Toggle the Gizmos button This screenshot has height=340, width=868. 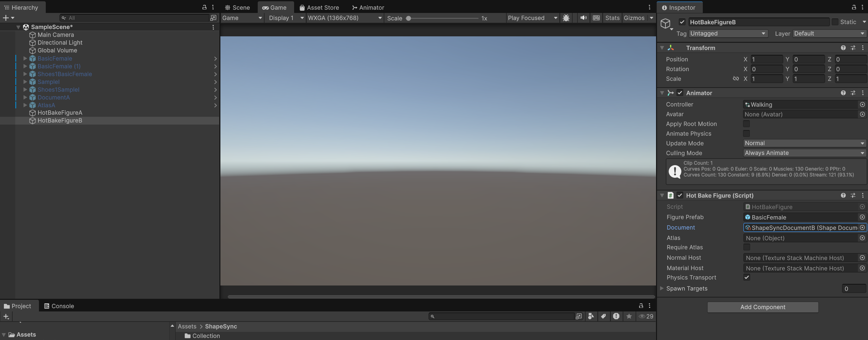tap(634, 18)
